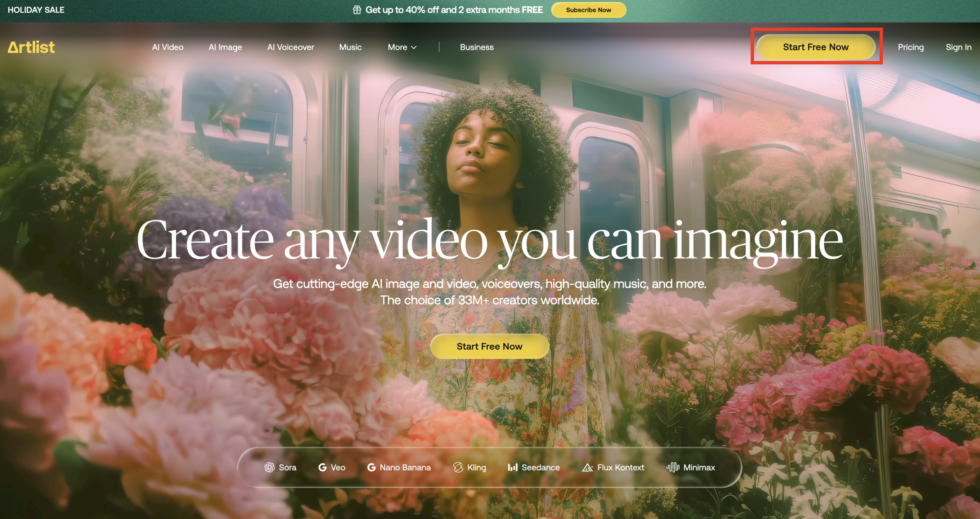Click the Sign In link

(958, 47)
